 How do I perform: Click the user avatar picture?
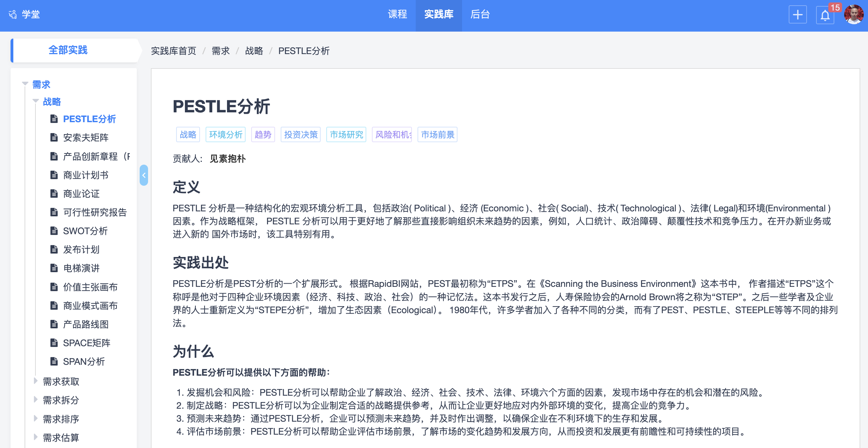pyautogui.click(x=853, y=15)
